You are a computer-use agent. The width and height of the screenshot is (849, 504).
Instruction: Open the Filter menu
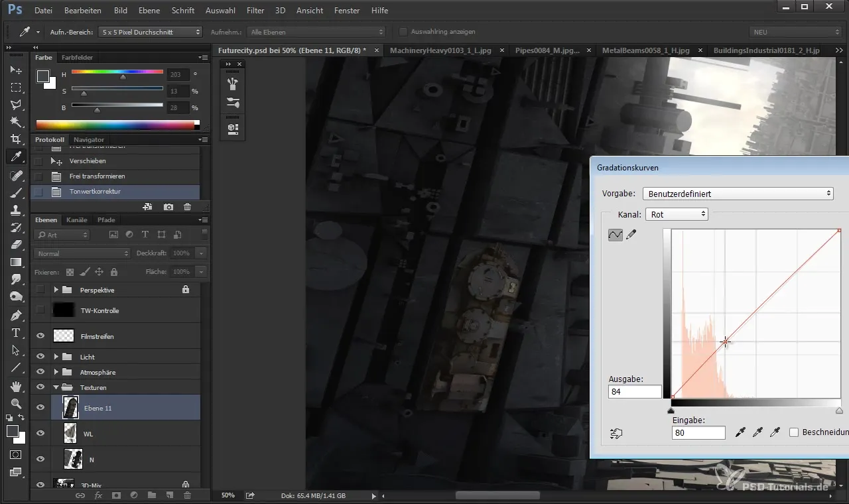click(255, 11)
